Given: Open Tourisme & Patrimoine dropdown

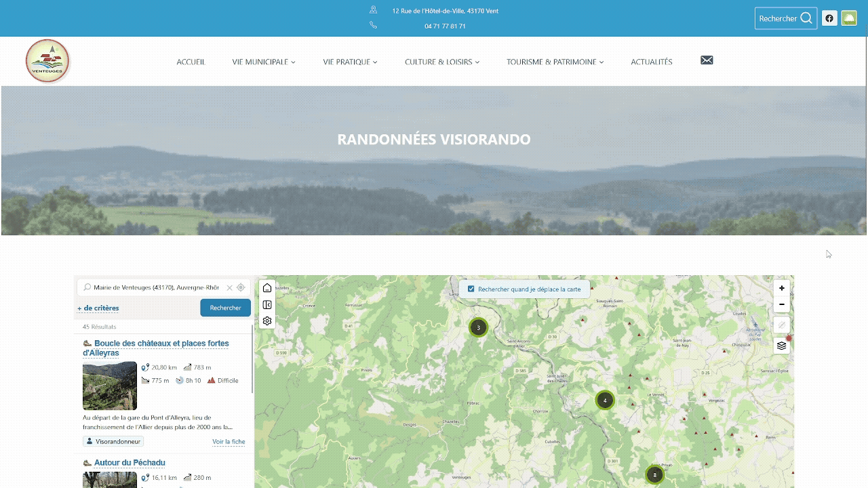Looking at the screenshot, I should tap(554, 62).
